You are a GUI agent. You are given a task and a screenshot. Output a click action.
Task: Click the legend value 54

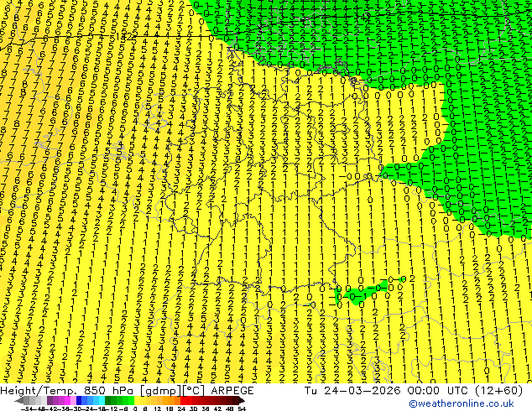point(242,409)
